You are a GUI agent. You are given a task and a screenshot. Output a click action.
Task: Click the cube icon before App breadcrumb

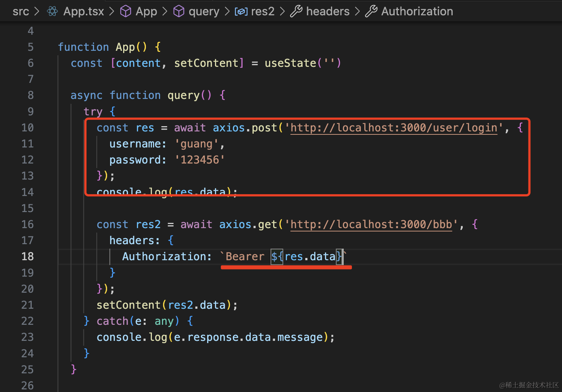point(125,12)
